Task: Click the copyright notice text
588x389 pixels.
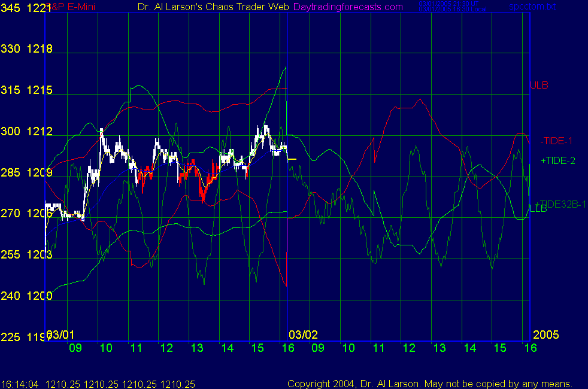Action: click(429, 384)
